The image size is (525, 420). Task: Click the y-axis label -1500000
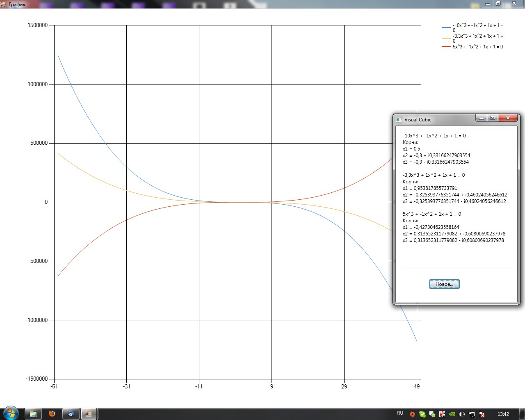click(37, 379)
